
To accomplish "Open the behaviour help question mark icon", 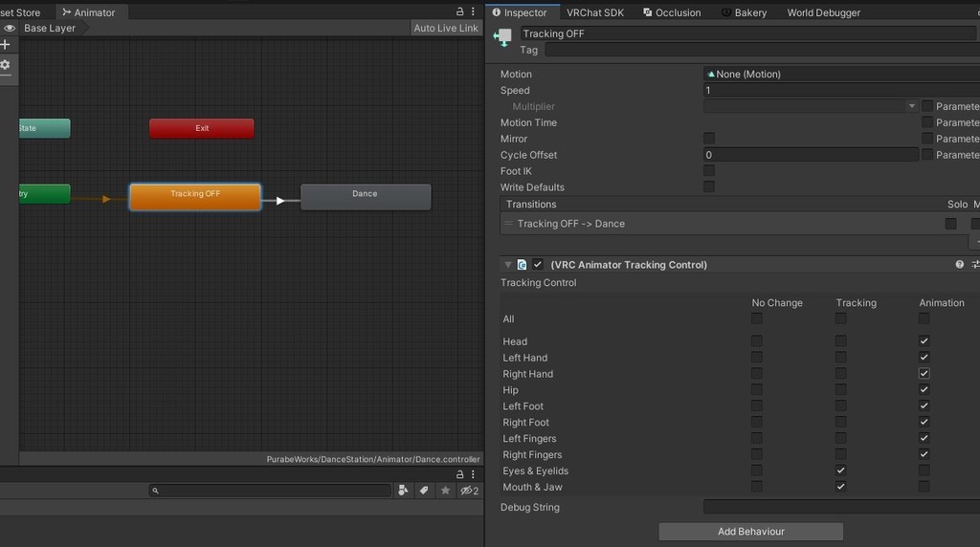I will pos(959,265).
